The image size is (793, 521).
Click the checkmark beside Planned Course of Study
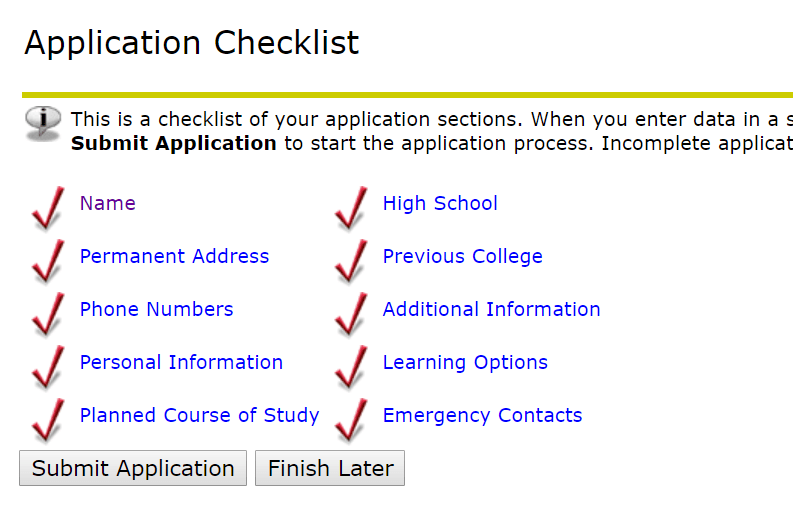pos(49,420)
